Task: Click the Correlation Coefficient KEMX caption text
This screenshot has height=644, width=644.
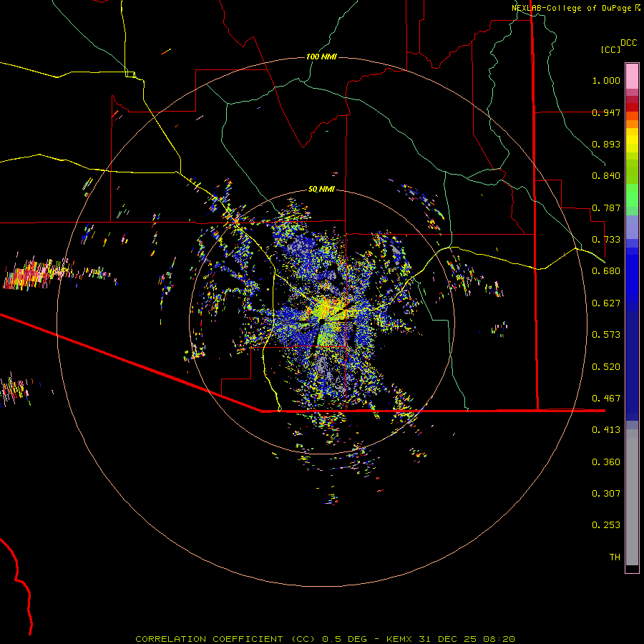Action: [325, 639]
